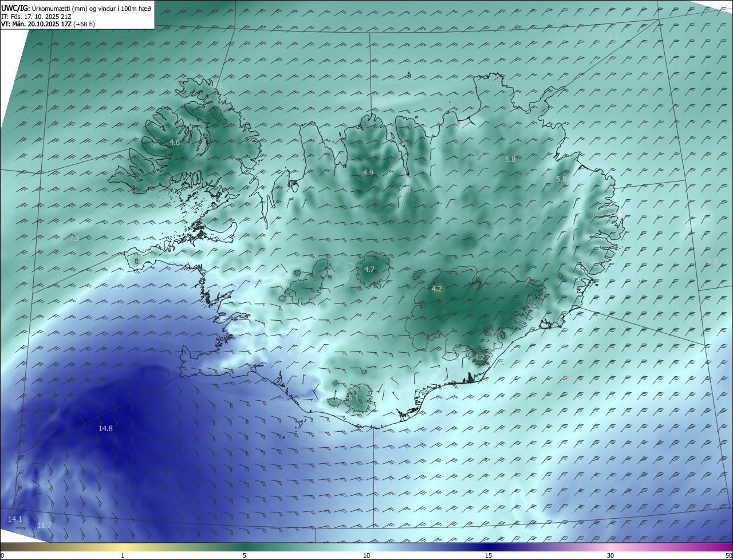This screenshot has height=560, width=733.
Task: Click the 14.8 maximum value over the sea
Action: coord(105,428)
